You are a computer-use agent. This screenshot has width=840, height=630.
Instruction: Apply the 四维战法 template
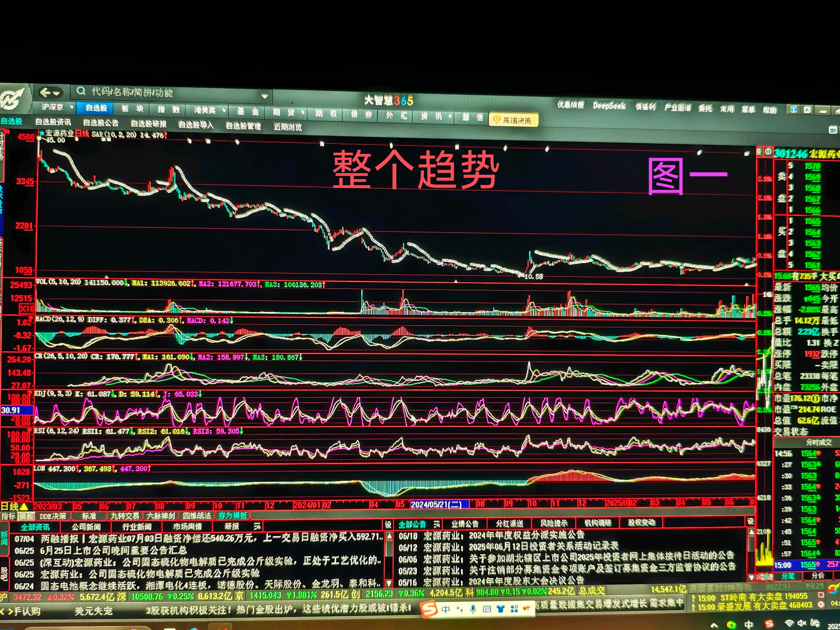197,516
